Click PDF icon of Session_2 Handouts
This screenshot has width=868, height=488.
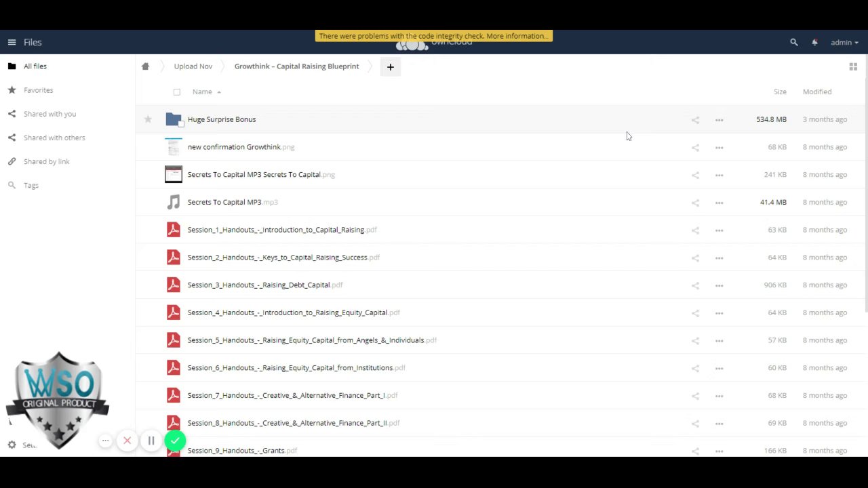(x=174, y=258)
